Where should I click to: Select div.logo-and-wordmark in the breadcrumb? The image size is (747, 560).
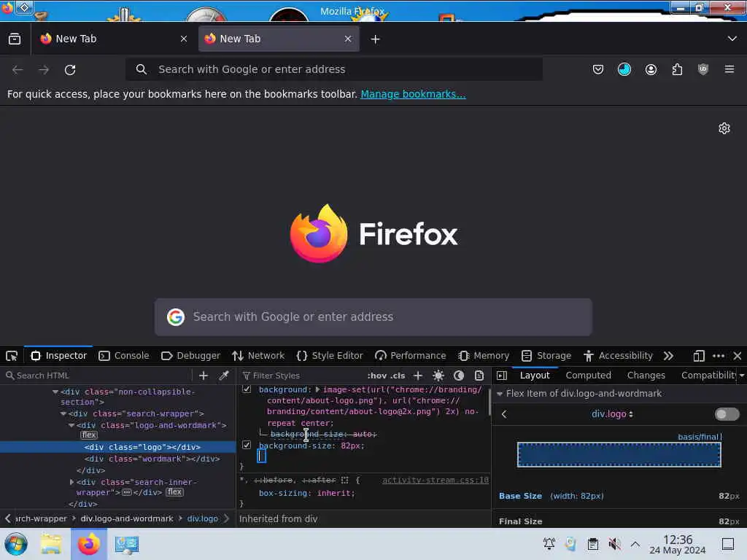click(127, 518)
